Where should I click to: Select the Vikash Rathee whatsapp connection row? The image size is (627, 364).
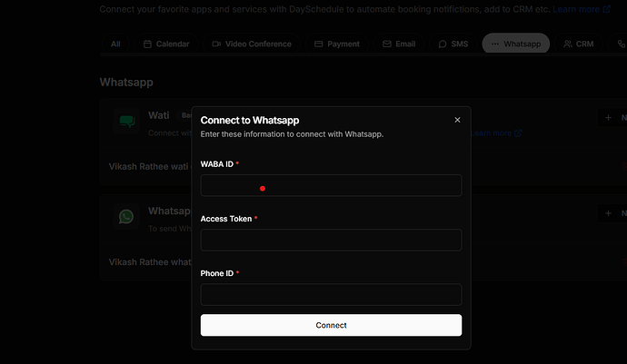coord(363,262)
